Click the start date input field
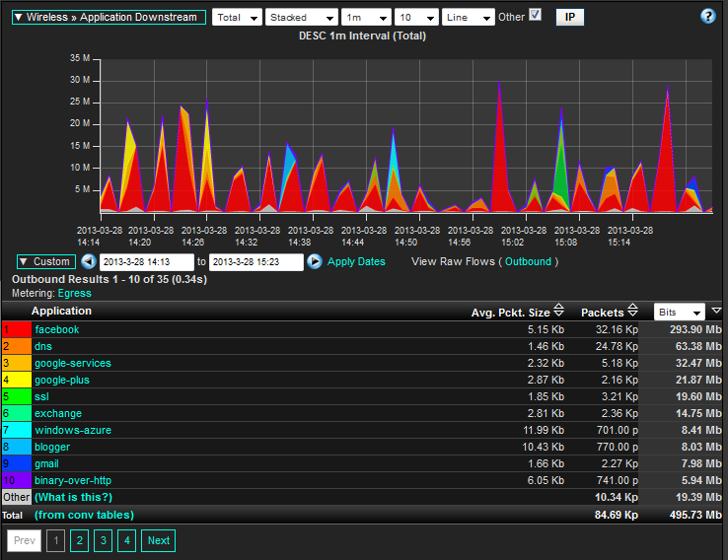The width and height of the screenshot is (728, 560). pyautogui.click(x=146, y=262)
